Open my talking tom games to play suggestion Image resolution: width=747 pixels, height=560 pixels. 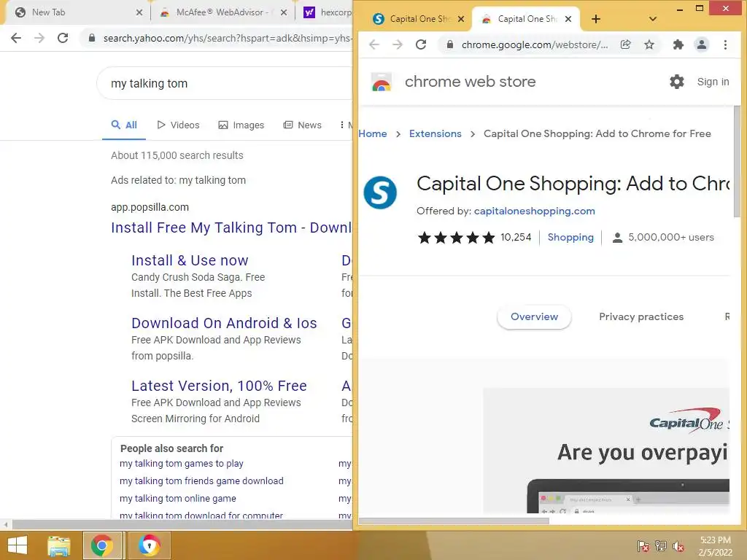[x=182, y=463]
